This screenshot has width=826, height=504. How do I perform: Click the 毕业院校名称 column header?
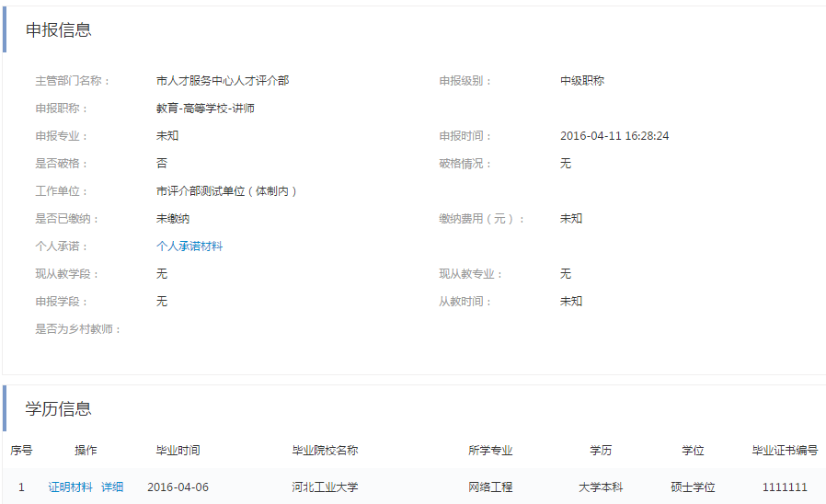point(325,451)
